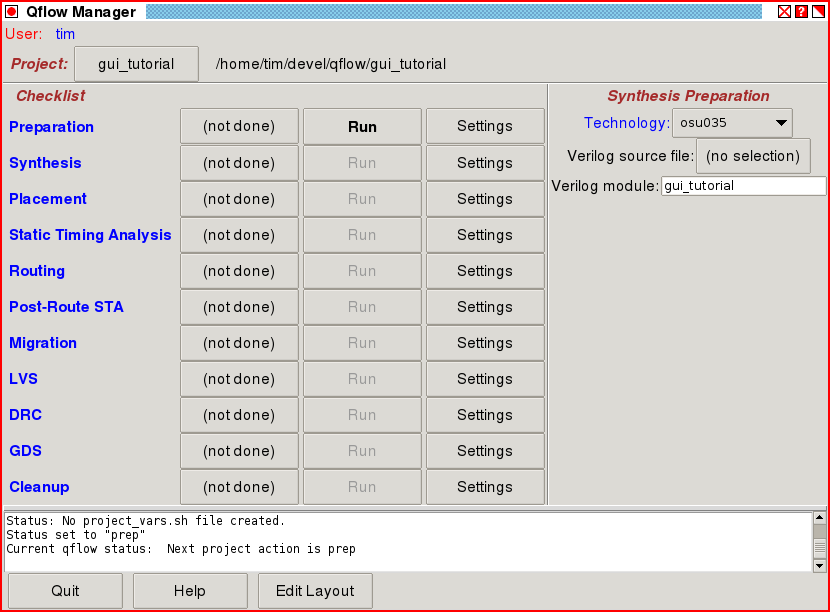Click the Verilog module input field
Screen dimensions: 830x612
pyautogui.click(x=744, y=186)
